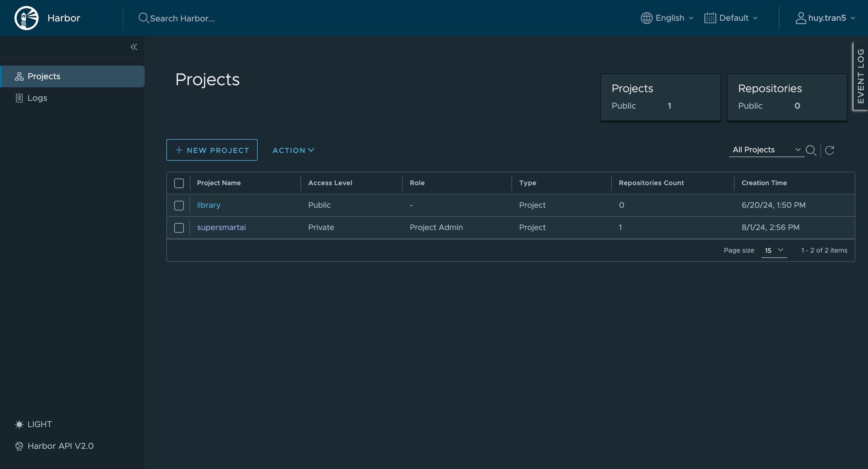Click the project filter search magnifier icon
The height and width of the screenshot is (469, 868).
811,150
